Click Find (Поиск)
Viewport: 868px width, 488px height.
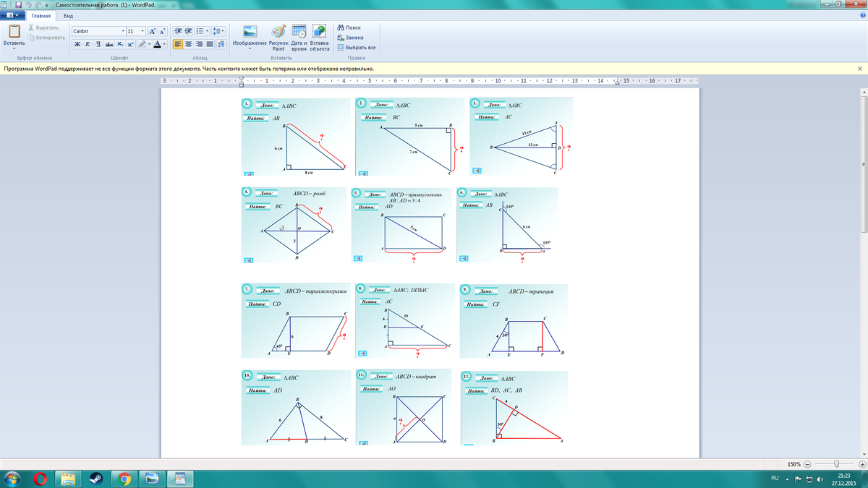(x=349, y=27)
